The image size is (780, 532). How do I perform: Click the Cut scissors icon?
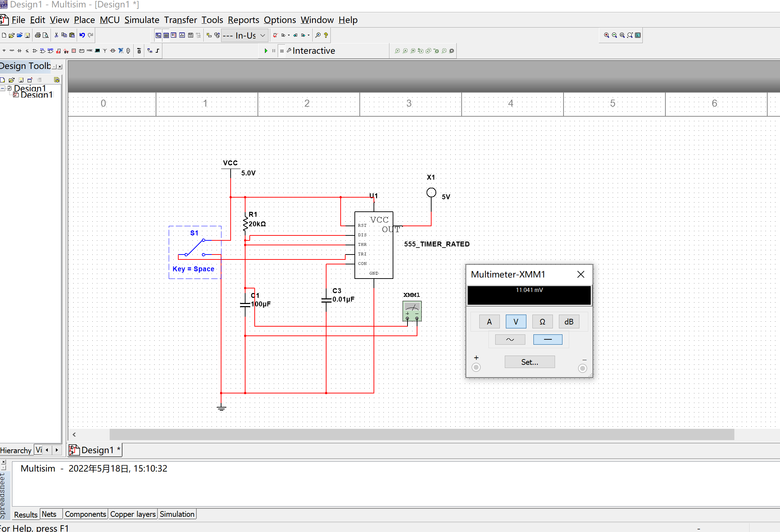coord(56,35)
